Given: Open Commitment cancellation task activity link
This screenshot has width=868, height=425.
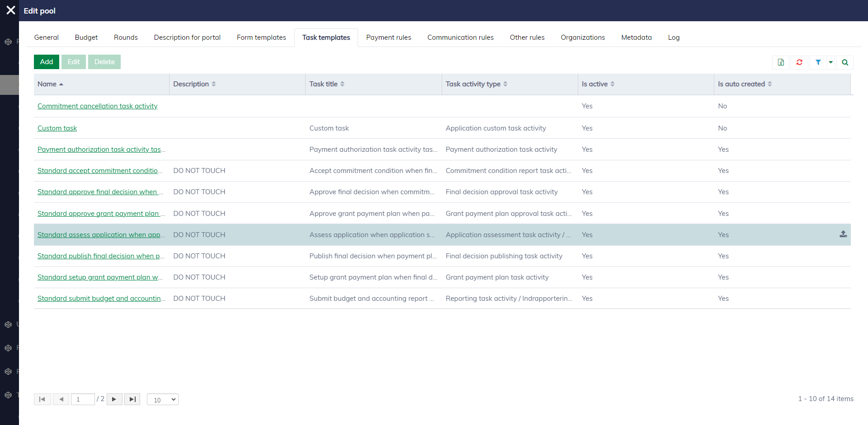Looking at the screenshot, I should point(97,106).
